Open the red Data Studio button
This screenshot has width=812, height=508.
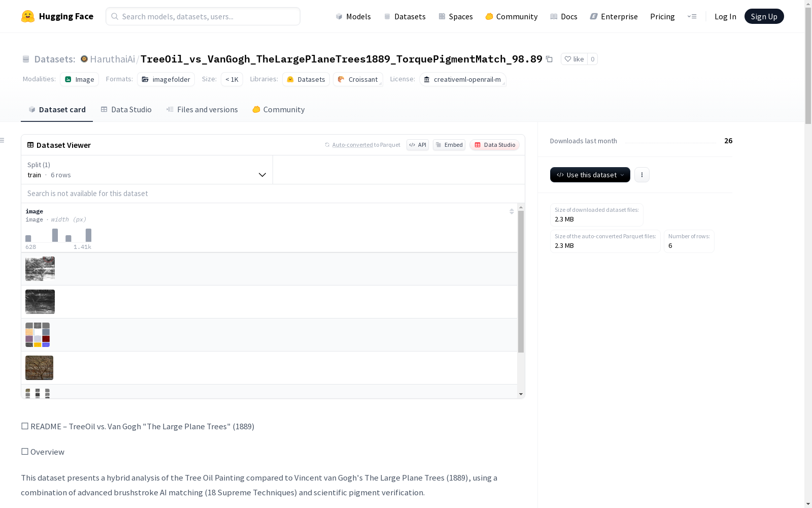[x=495, y=145]
